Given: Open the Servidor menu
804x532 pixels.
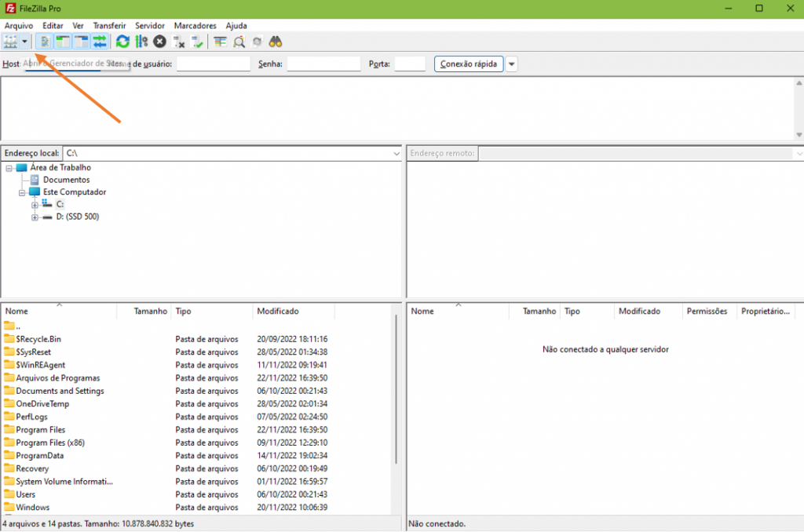Looking at the screenshot, I should click(x=150, y=26).
